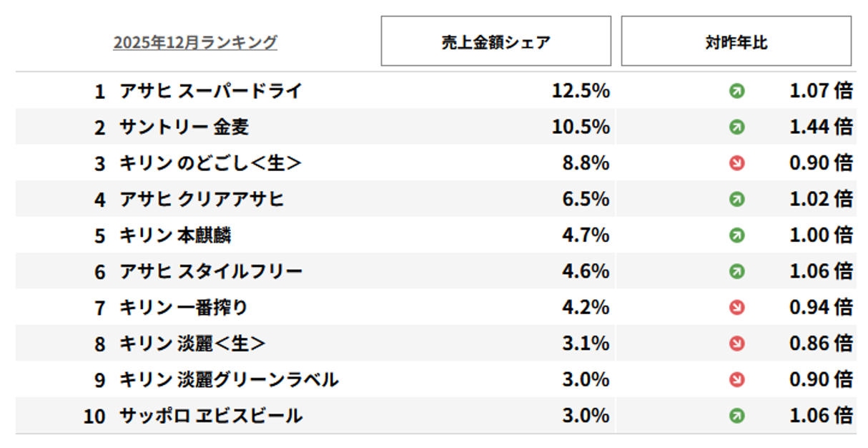This screenshot has height=448, width=868.
Task: Click green up arrow for アサヒ スーパードライ
Action: (x=736, y=91)
